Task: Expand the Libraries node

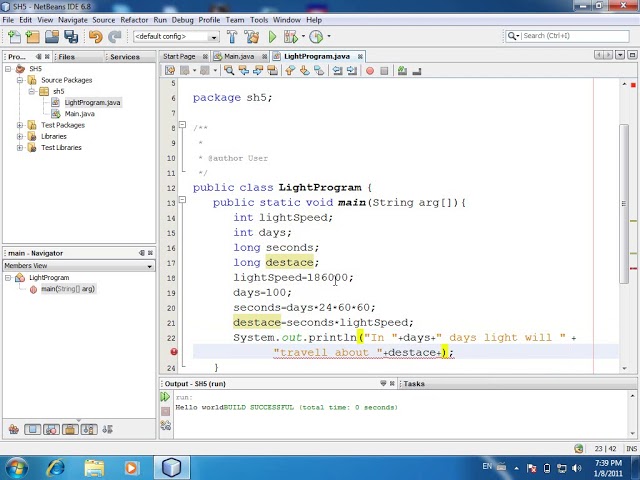Action: [20, 136]
